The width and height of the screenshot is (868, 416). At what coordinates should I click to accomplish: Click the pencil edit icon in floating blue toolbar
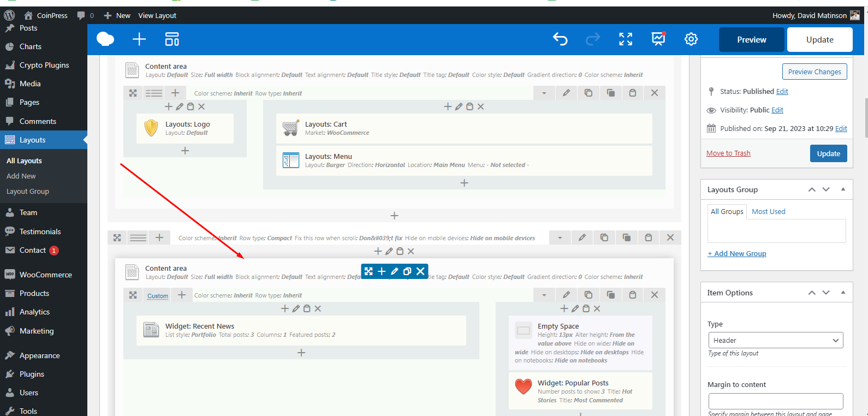394,271
